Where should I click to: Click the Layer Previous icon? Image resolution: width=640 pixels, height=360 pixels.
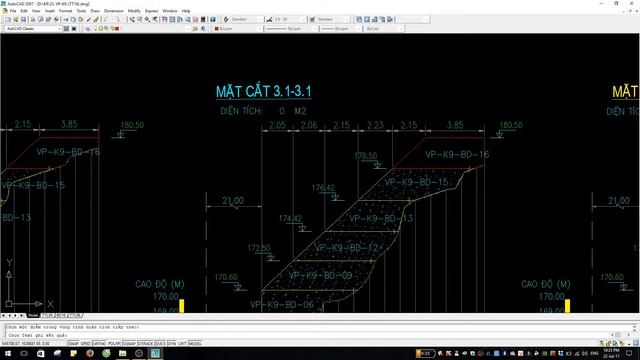click(x=203, y=29)
